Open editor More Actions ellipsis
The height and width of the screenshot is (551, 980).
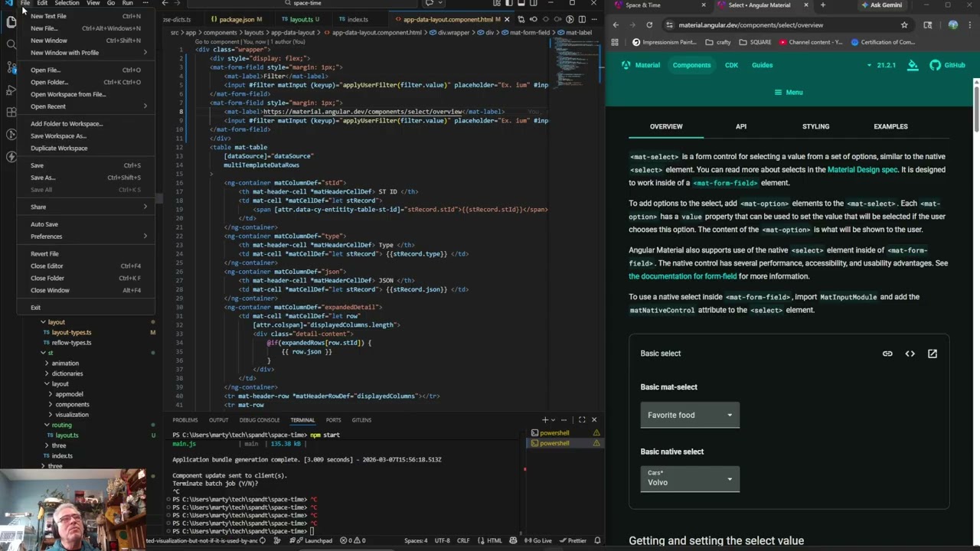594,19
